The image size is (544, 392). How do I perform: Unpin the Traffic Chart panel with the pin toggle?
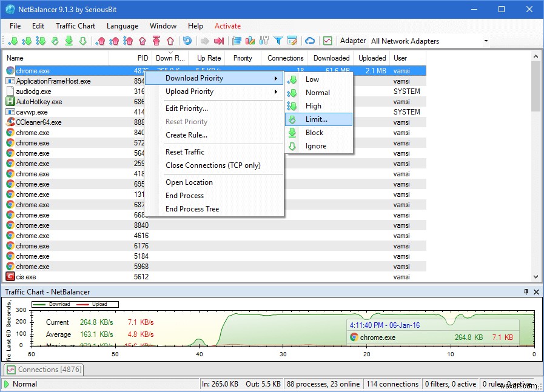point(527,292)
